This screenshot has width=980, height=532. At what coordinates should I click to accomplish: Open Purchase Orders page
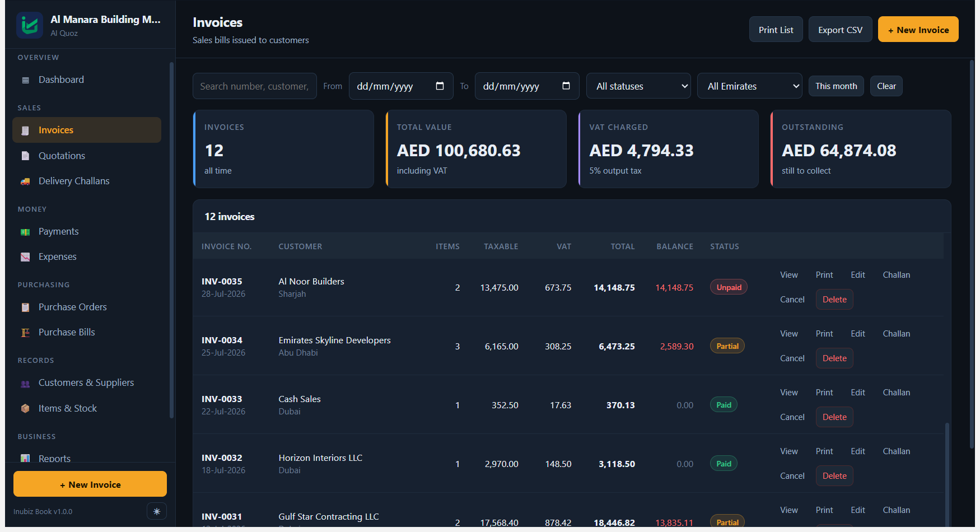pos(87,307)
